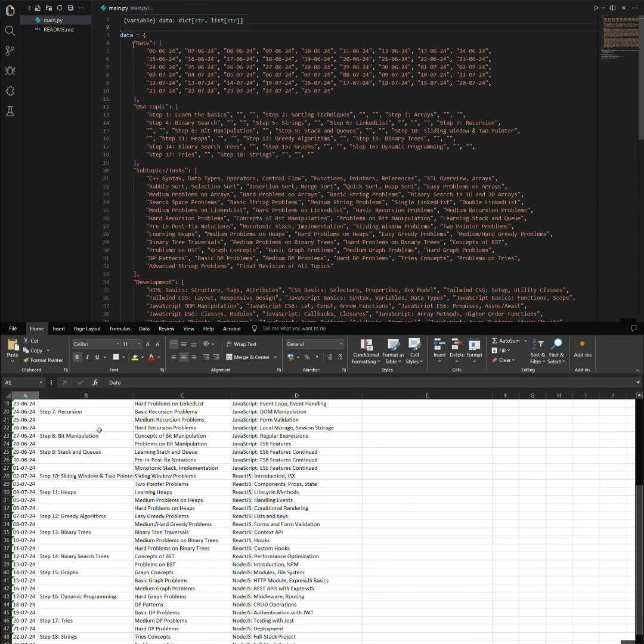644x644 pixels.
Task: Toggle Underline formatting in Excel
Action: (97, 357)
